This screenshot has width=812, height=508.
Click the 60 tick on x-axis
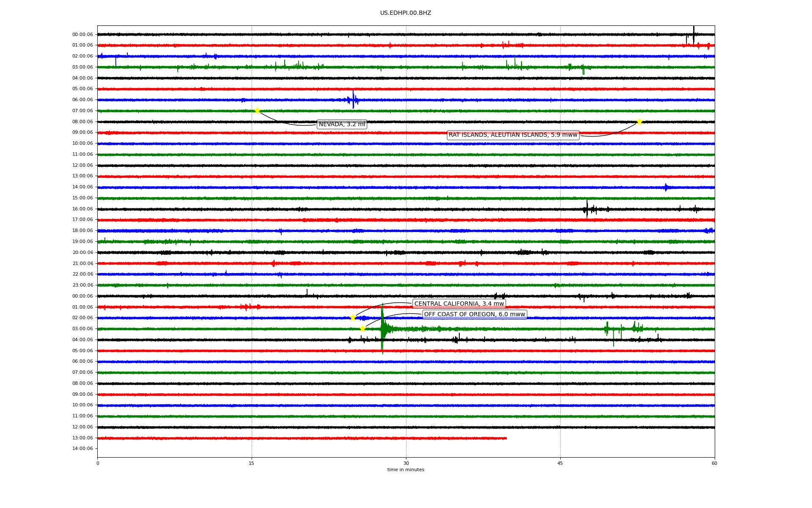coord(714,464)
